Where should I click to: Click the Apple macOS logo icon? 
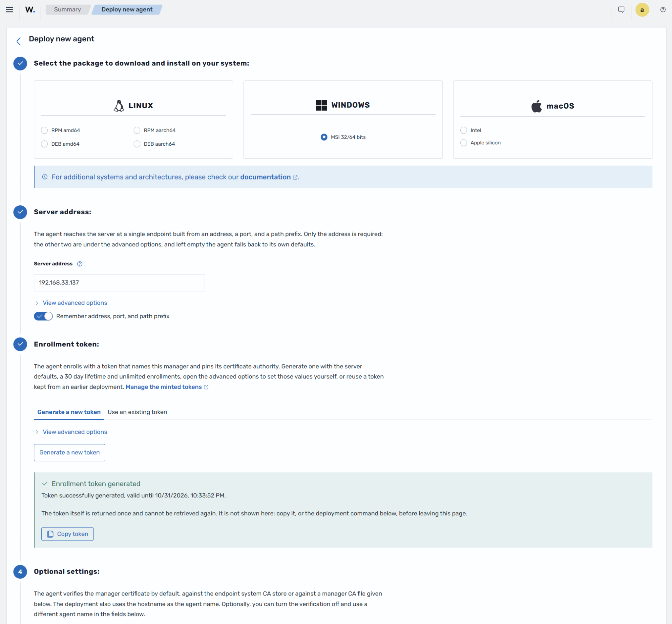pos(536,106)
